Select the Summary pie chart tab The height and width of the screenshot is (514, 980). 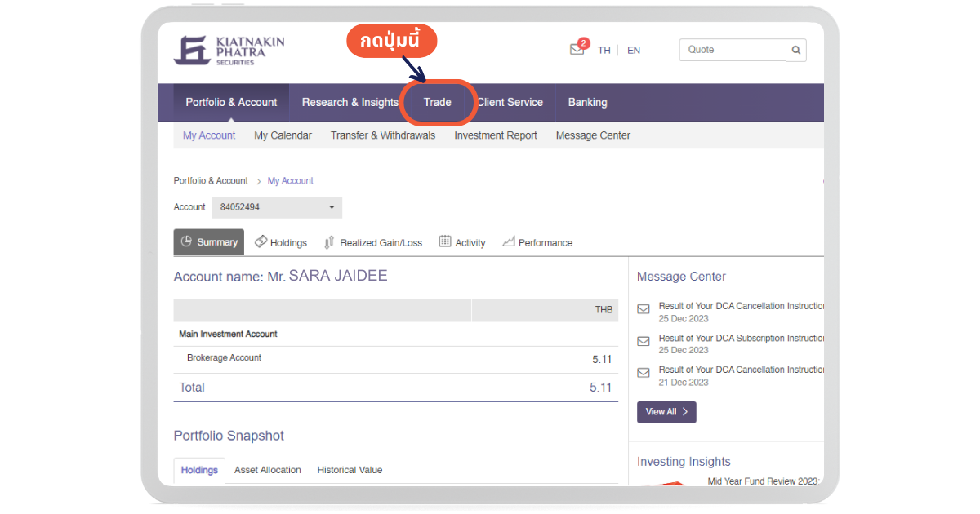208,241
